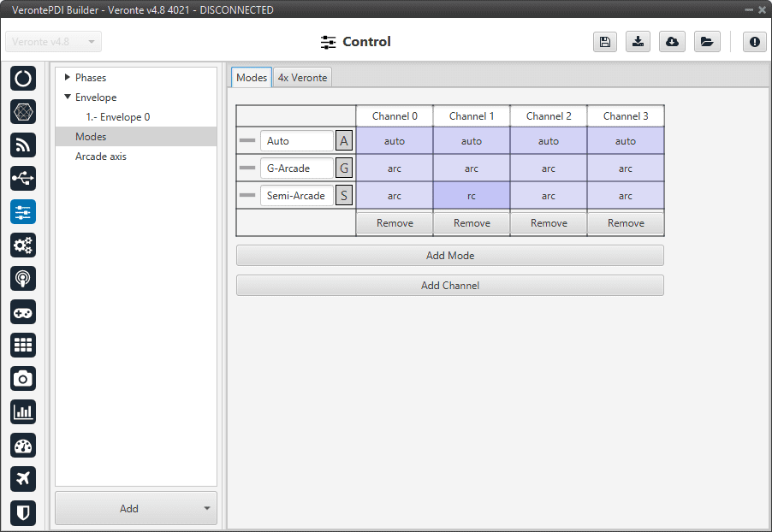Open the sensors RSS-style sidebar icon

pos(22,145)
